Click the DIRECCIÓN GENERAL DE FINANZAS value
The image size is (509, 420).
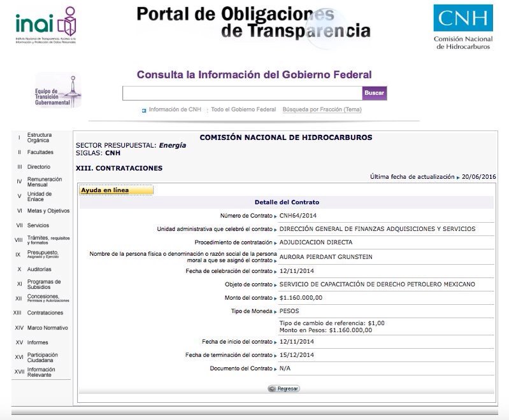tap(377, 229)
